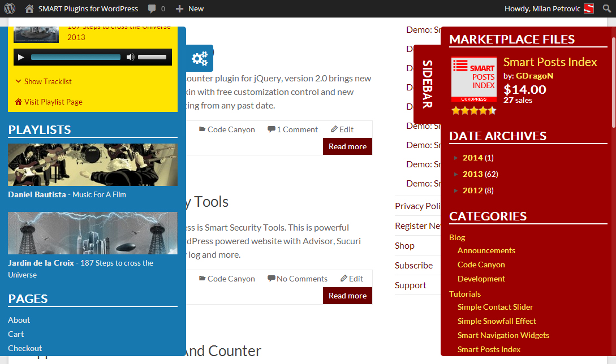Open the Support menu link

click(410, 285)
